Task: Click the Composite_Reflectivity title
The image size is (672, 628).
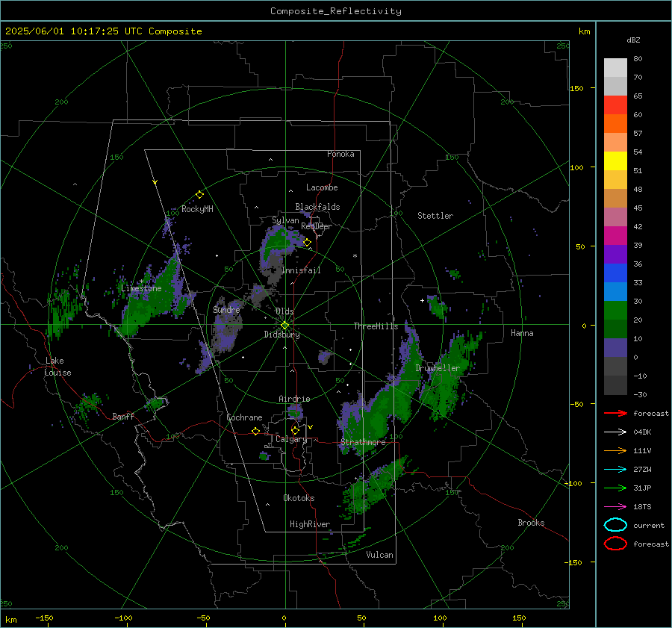Action: (x=336, y=11)
